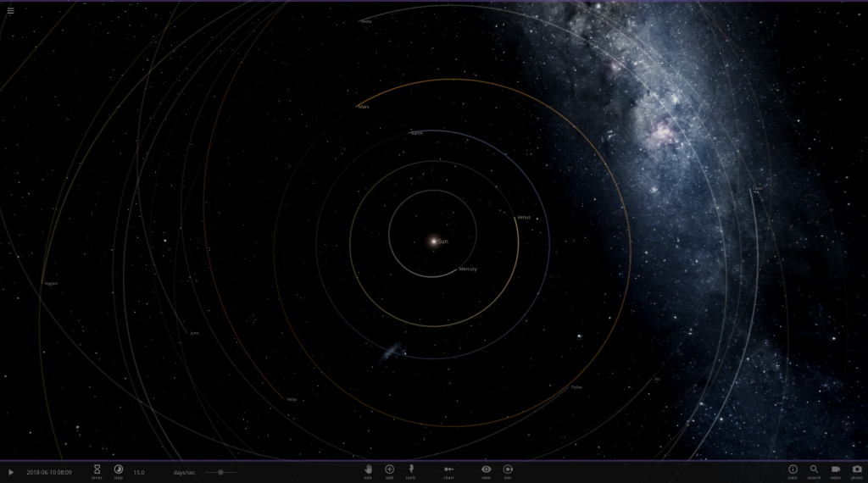Click the Juno label
The image size is (868, 483).
pyautogui.click(x=194, y=333)
